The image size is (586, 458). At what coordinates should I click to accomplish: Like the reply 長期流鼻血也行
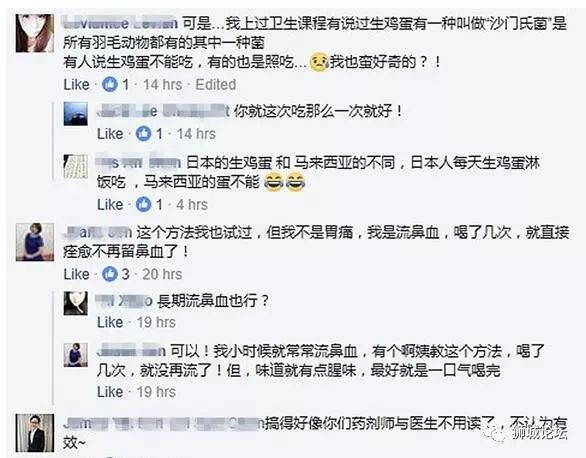[110, 322]
